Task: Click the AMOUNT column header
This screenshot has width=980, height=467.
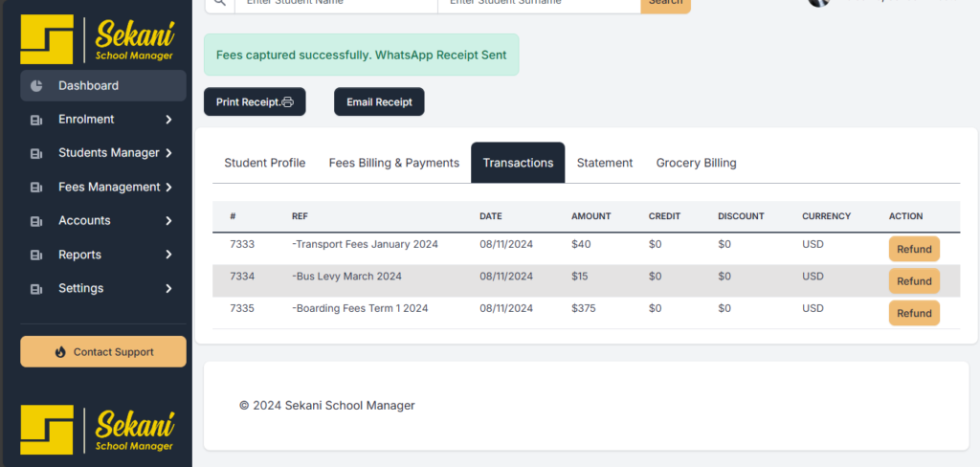Action: point(591,216)
